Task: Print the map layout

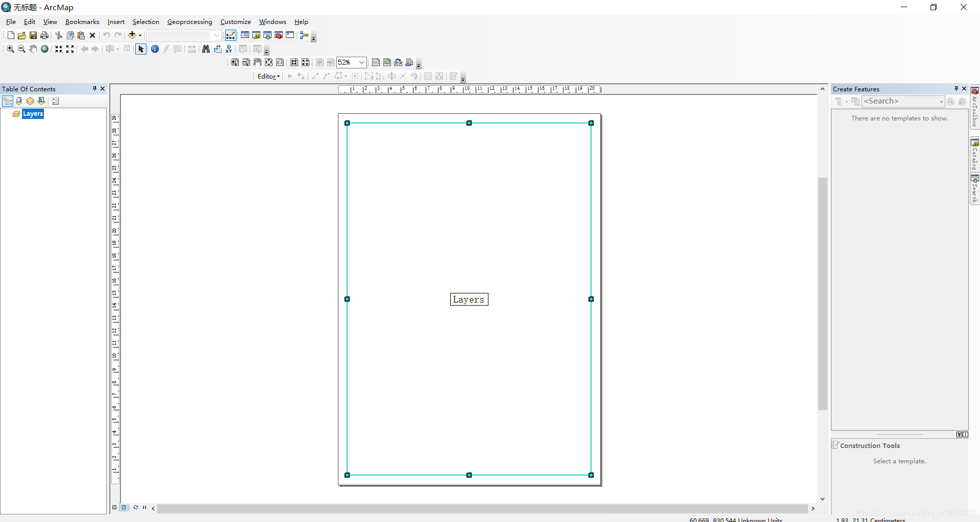Action: (x=44, y=35)
